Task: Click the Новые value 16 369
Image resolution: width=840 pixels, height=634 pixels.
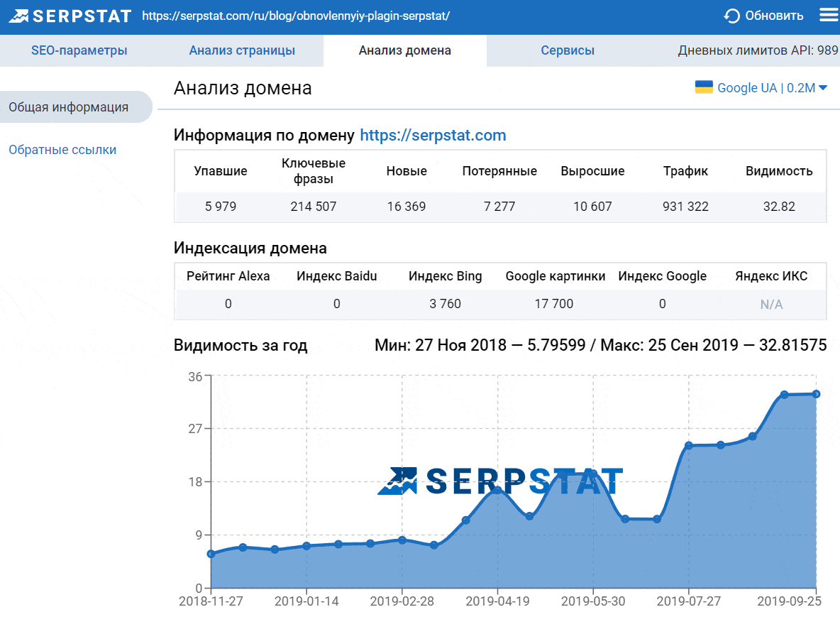Action: pos(407,207)
